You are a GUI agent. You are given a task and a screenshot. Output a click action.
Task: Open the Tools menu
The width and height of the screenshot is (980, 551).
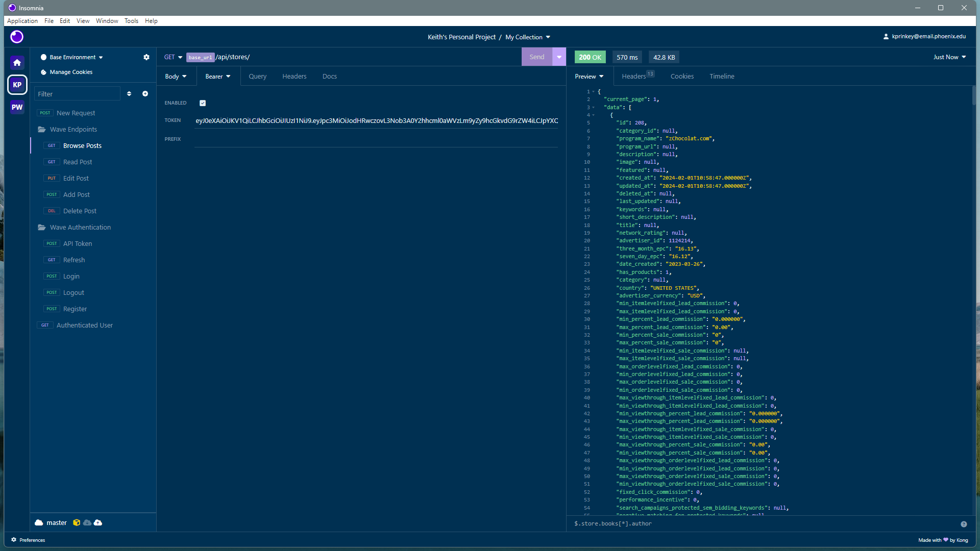point(131,21)
